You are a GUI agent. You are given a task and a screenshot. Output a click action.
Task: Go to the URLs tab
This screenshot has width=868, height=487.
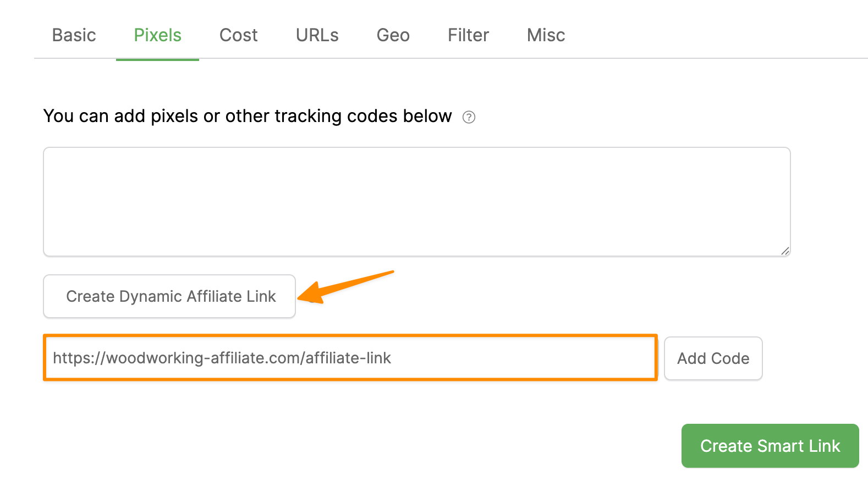(317, 35)
